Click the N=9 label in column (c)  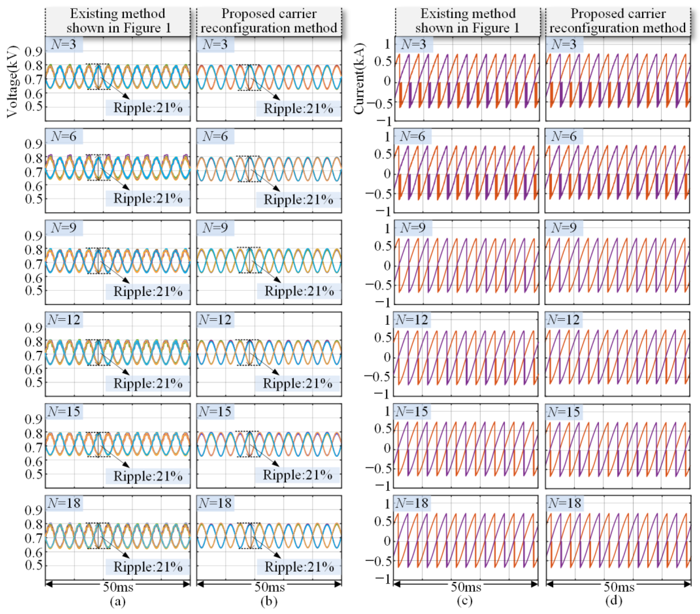coord(413,228)
